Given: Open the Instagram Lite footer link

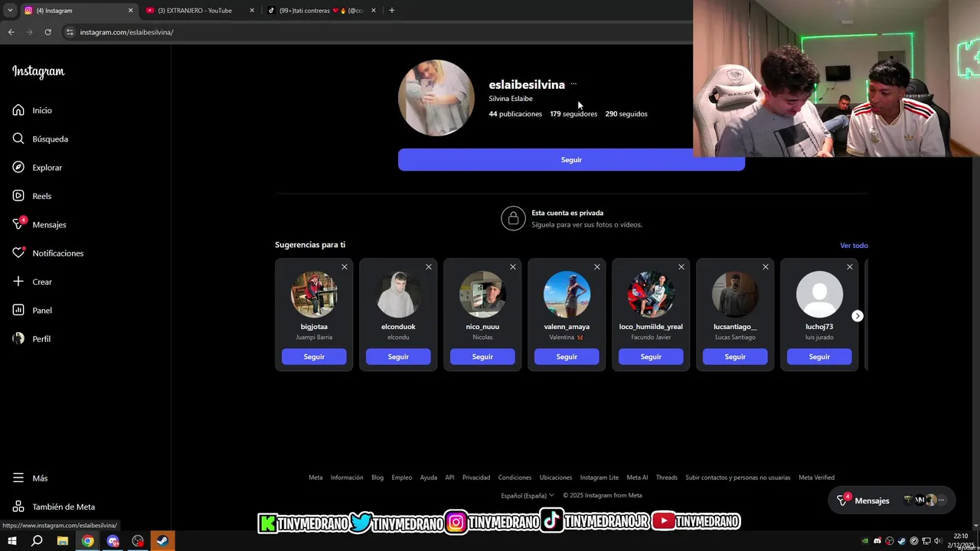Looking at the screenshot, I should (599, 478).
